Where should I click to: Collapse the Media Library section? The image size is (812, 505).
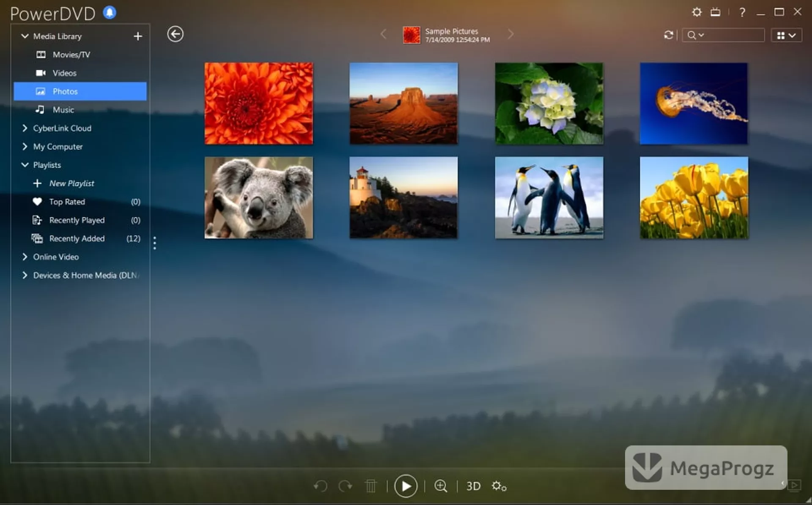pyautogui.click(x=25, y=36)
